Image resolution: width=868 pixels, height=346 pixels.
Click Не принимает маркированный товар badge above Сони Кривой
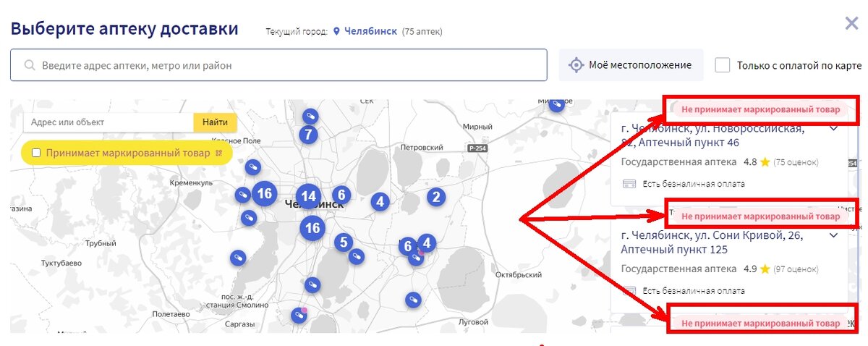(x=761, y=216)
